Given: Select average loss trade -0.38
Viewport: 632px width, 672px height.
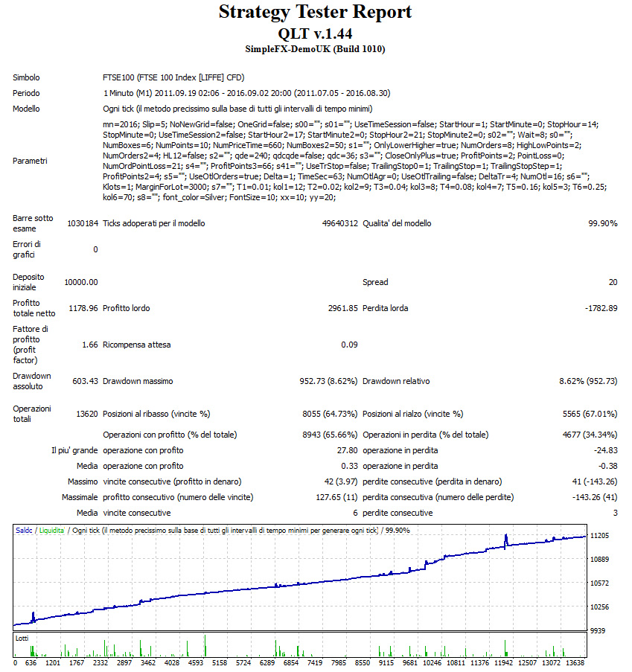Looking at the screenshot, I should [608, 466].
